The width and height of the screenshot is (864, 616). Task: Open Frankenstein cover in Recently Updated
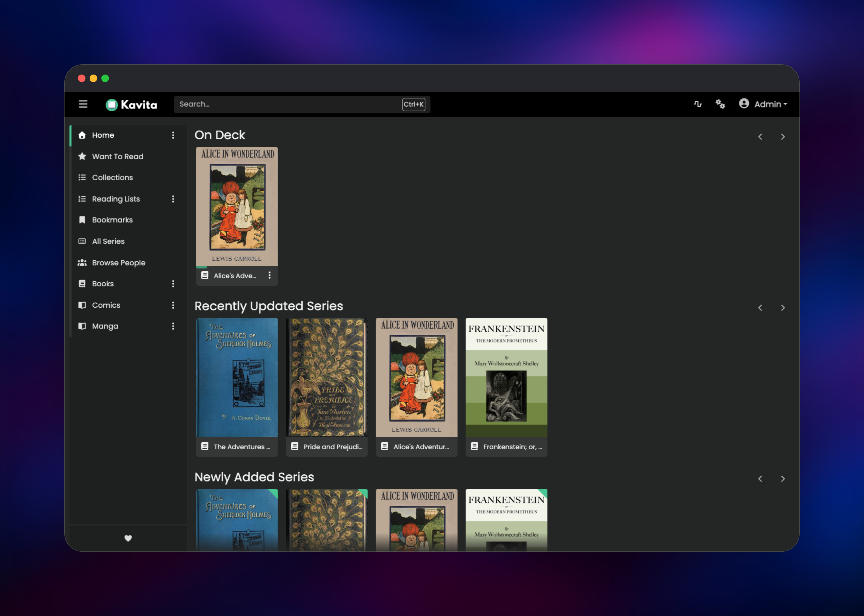click(506, 377)
